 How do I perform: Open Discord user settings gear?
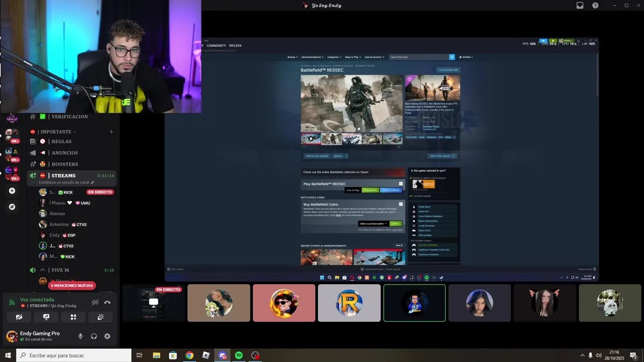tap(107, 336)
